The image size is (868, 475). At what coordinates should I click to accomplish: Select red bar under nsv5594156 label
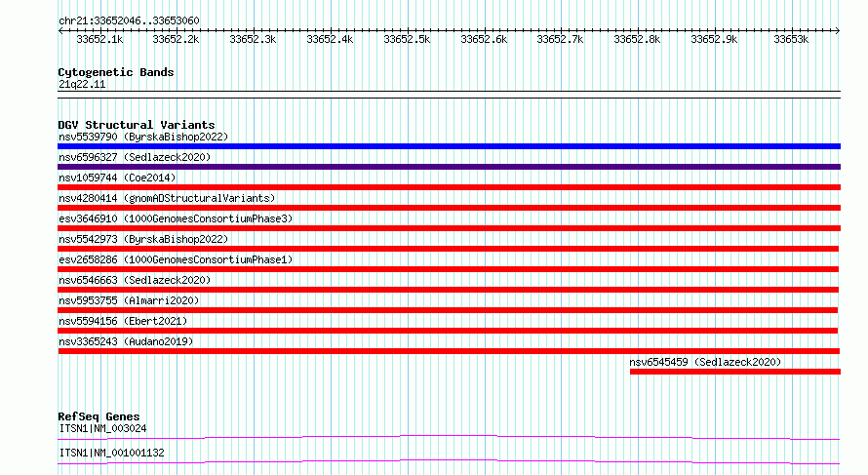tap(448, 331)
